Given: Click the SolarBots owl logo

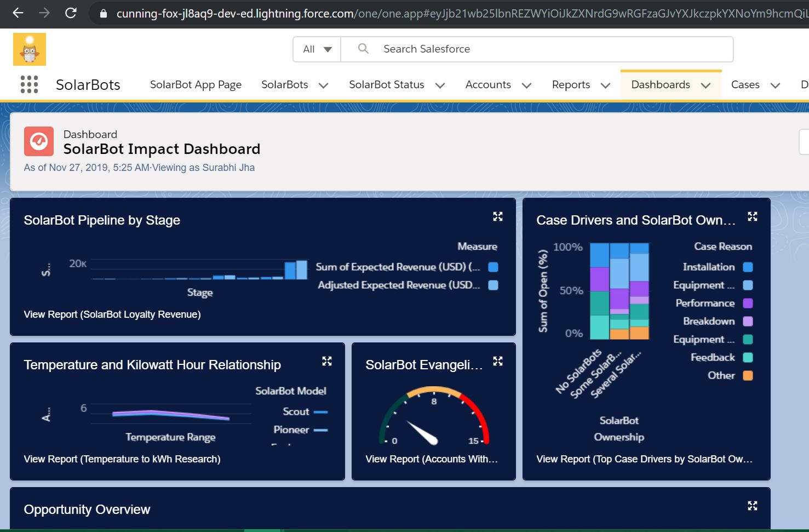Looking at the screenshot, I should tap(30, 49).
